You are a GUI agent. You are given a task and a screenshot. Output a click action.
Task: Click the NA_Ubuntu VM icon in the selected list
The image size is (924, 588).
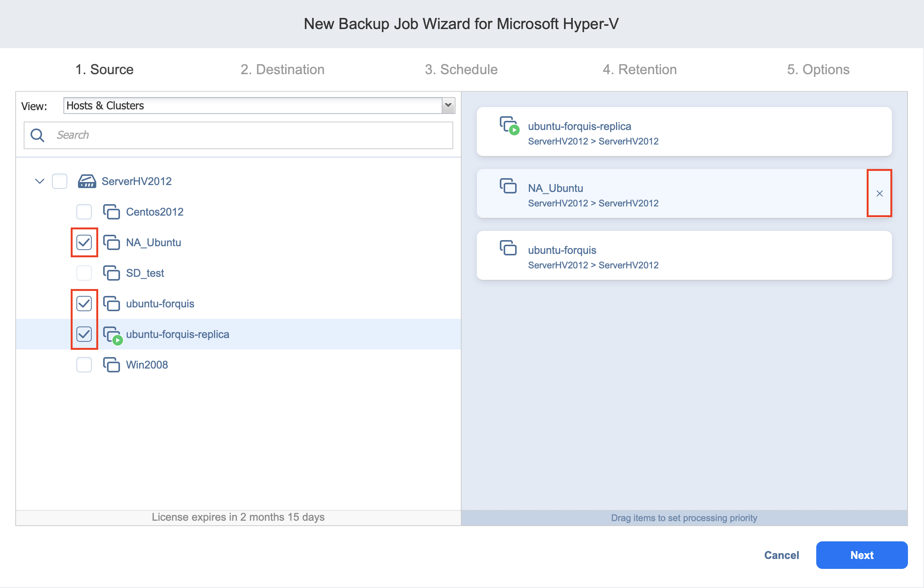click(x=508, y=186)
